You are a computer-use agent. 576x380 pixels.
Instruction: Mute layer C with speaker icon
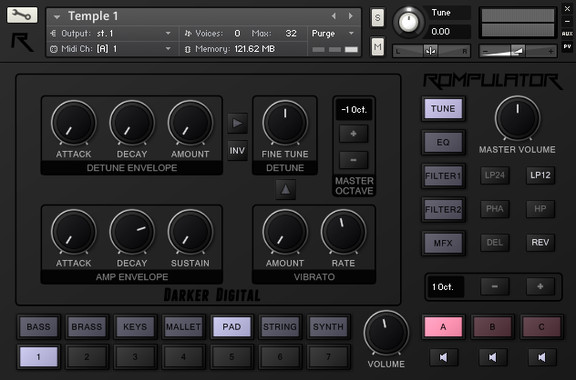542,357
